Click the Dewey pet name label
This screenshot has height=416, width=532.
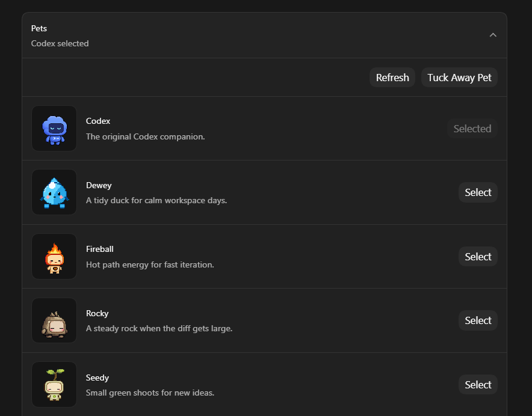[99, 185]
